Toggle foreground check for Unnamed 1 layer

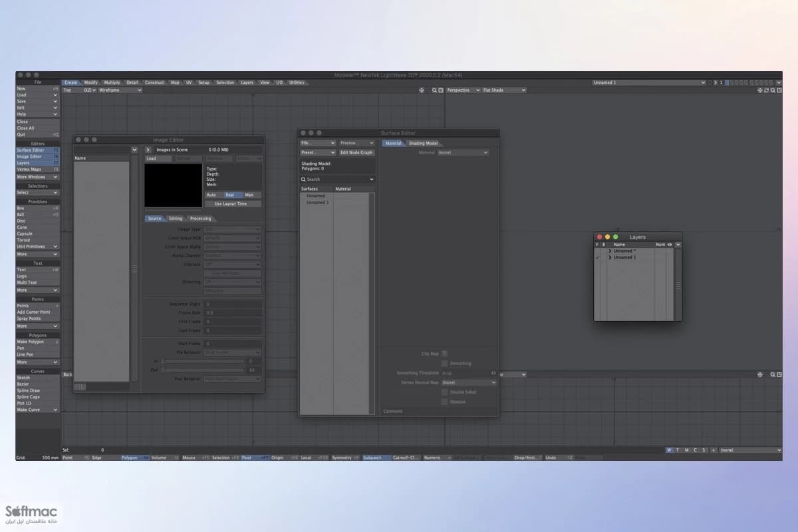pos(598,257)
